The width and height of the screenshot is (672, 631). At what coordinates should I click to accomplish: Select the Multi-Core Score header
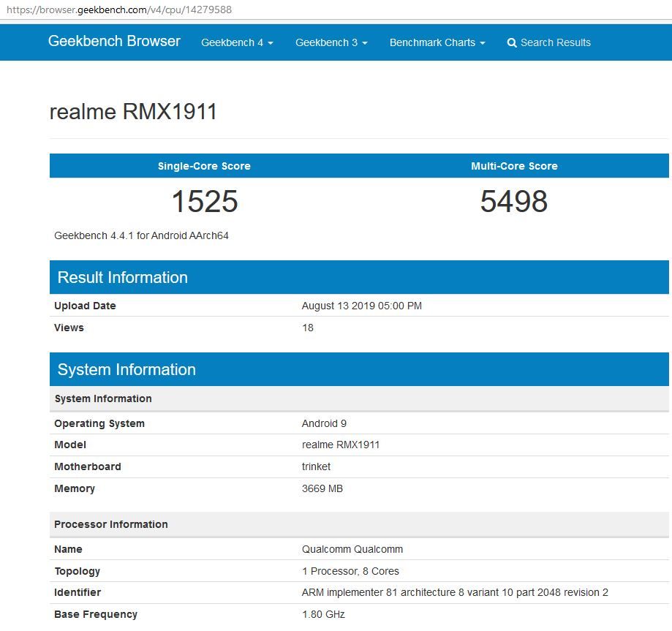pyautogui.click(x=513, y=166)
